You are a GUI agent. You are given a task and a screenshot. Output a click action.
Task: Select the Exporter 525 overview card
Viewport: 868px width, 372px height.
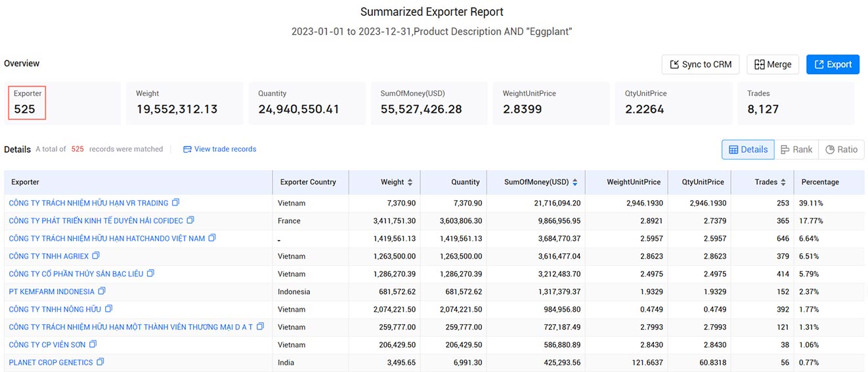(64, 103)
